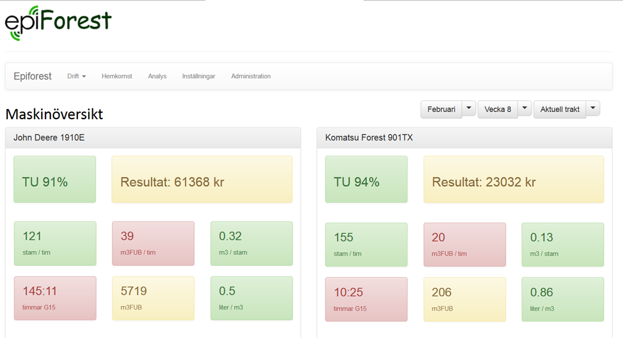This screenshot has width=623, height=364.
Task: Click the Resultat: 23032 kr tile
Action: coord(514,180)
